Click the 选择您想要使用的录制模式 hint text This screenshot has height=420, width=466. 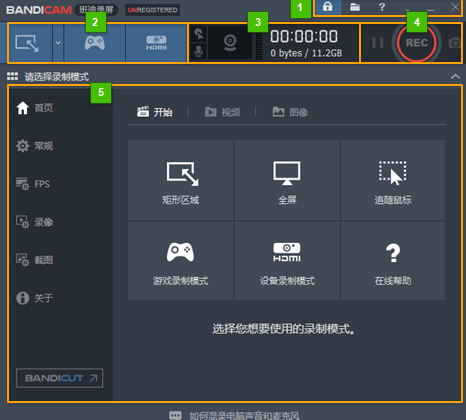coord(284,329)
